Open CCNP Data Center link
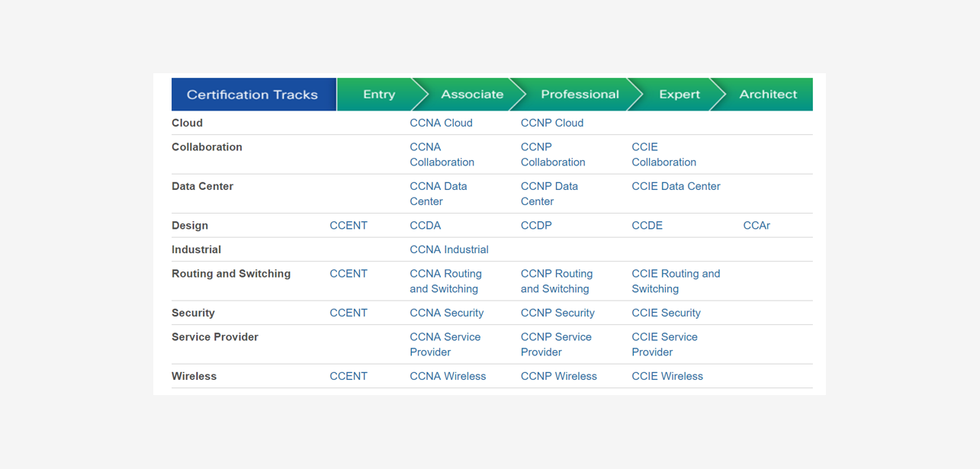The image size is (980, 469). click(549, 194)
